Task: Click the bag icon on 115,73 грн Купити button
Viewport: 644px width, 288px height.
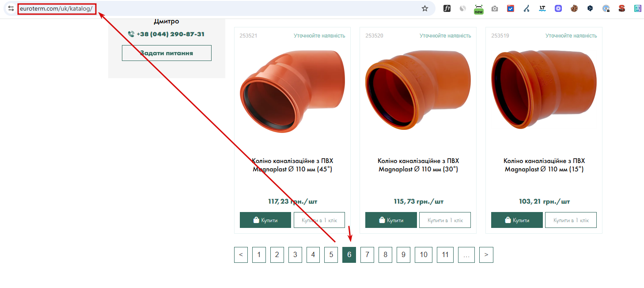Action: 382,220
